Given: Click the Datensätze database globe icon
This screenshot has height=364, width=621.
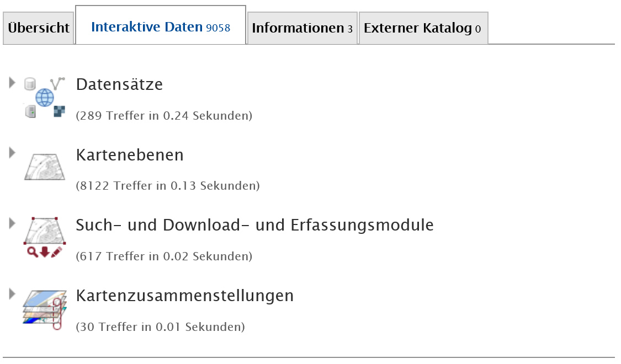Looking at the screenshot, I should pos(44,97).
